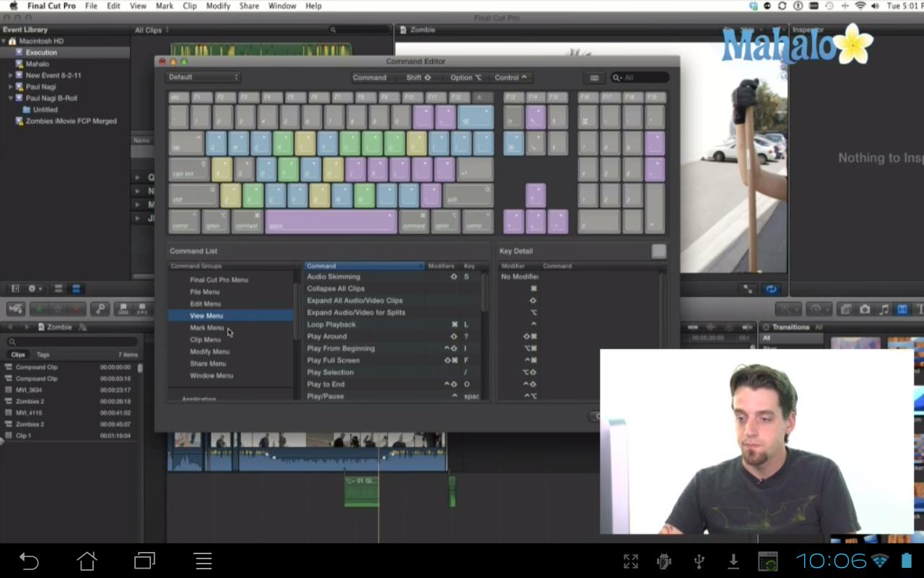Select the MVI_3634 clip in the list
Screen dimensions: 924x578
coord(69,390)
